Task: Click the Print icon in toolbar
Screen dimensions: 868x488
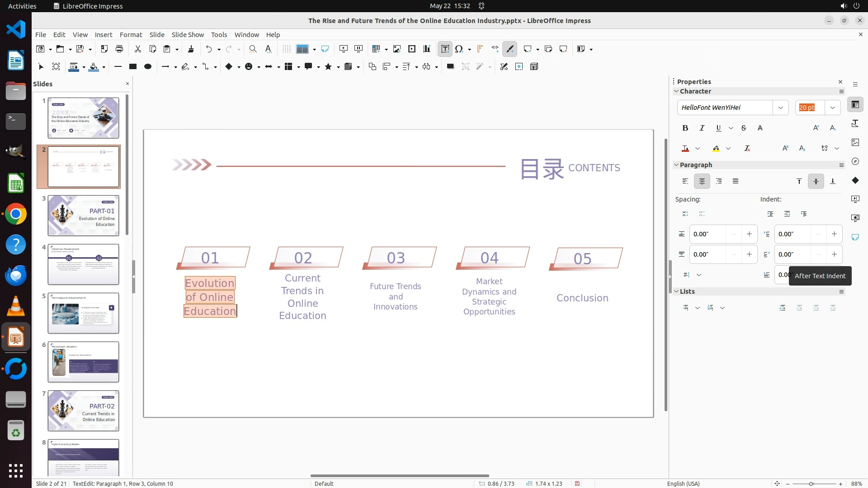Action: coord(119,49)
